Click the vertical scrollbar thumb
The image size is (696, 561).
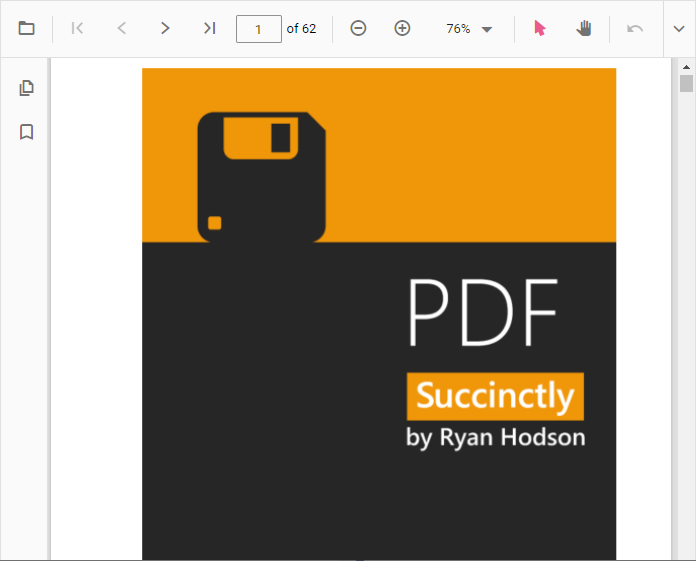pyautogui.click(x=686, y=83)
